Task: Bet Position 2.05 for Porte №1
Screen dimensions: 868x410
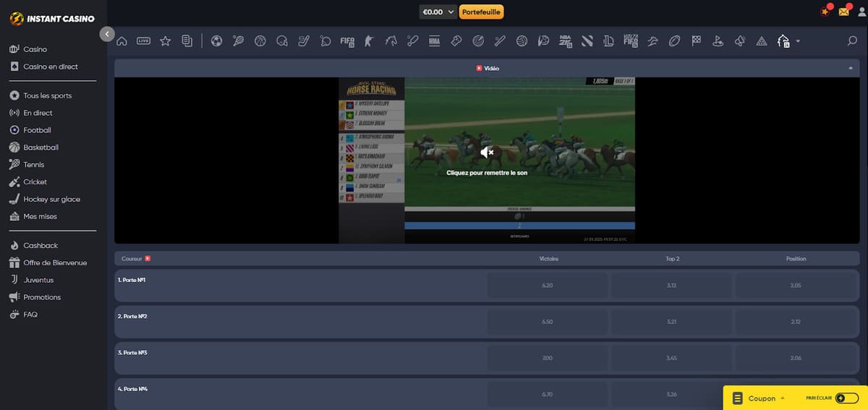Action: 796,286
